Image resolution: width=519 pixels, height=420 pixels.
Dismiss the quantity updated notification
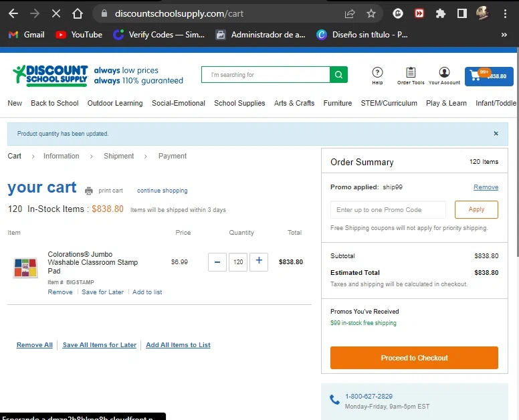point(496,133)
